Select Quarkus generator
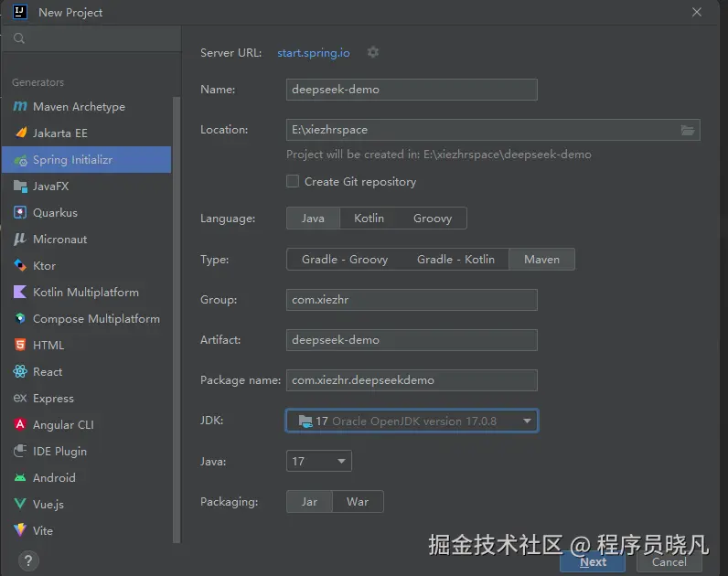The height and width of the screenshot is (576, 728). [x=87, y=213]
